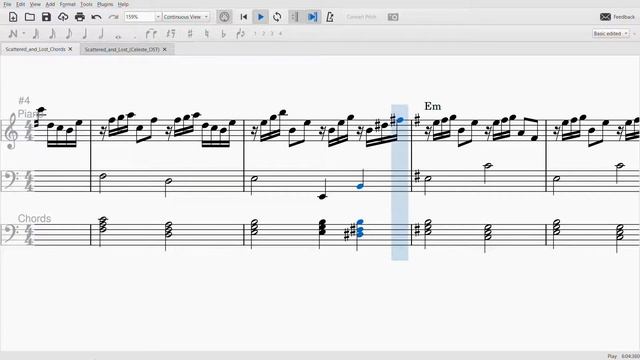Open the File menu
The image size is (640, 360).
tap(7, 4)
